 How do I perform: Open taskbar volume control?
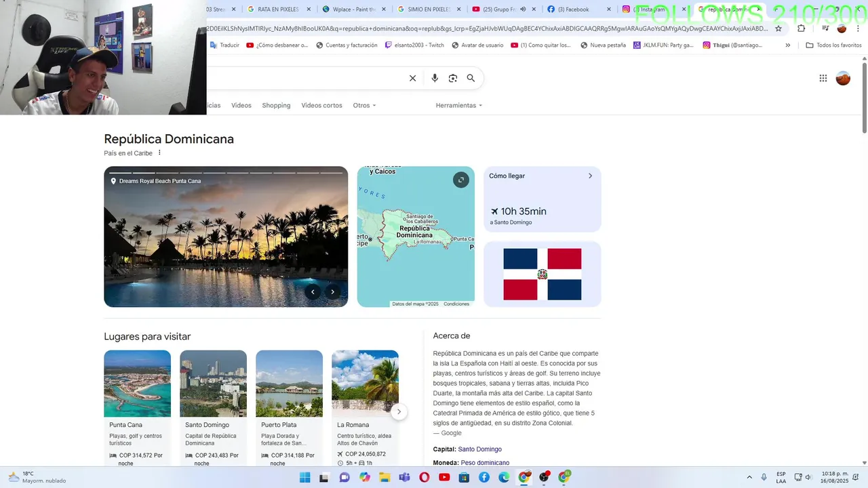pos(808,477)
